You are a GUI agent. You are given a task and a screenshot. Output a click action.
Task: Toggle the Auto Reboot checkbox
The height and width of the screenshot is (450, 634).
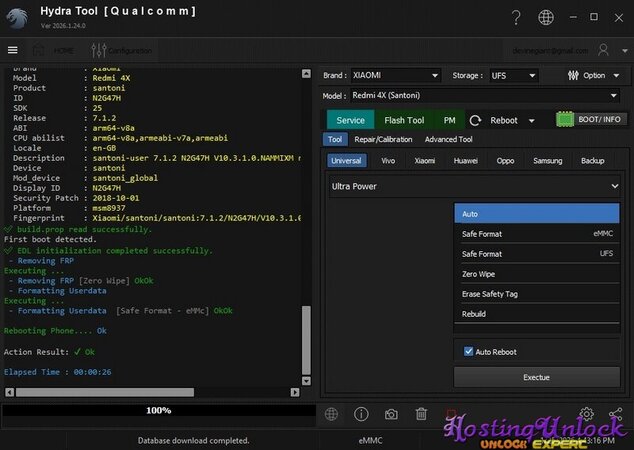coord(470,351)
